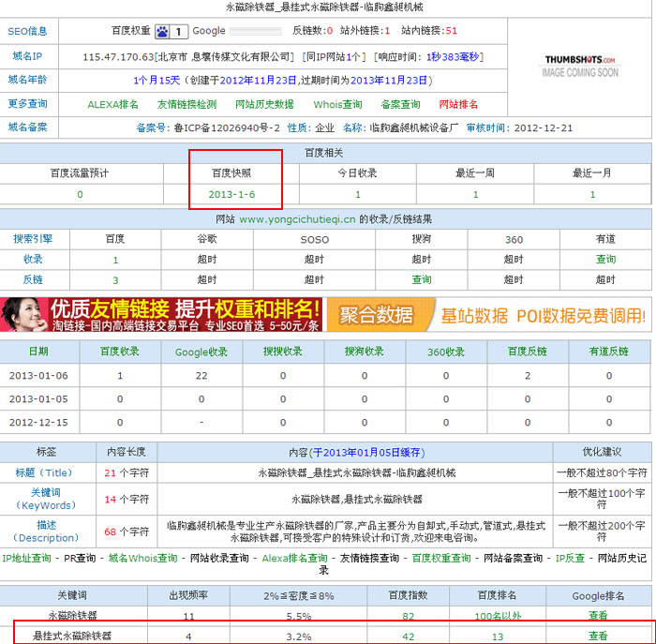Image resolution: width=656 pixels, height=644 pixels.
Task: Click the Google收录 column header
Action: tap(201, 352)
